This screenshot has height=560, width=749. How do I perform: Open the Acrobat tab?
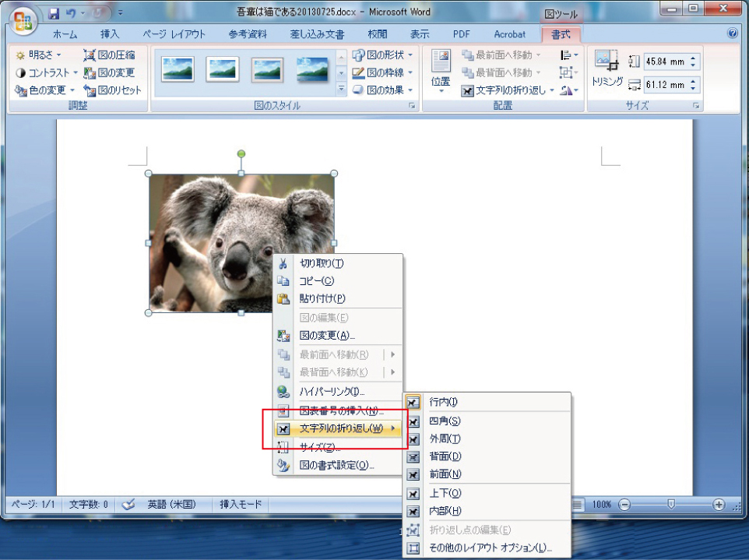509,34
